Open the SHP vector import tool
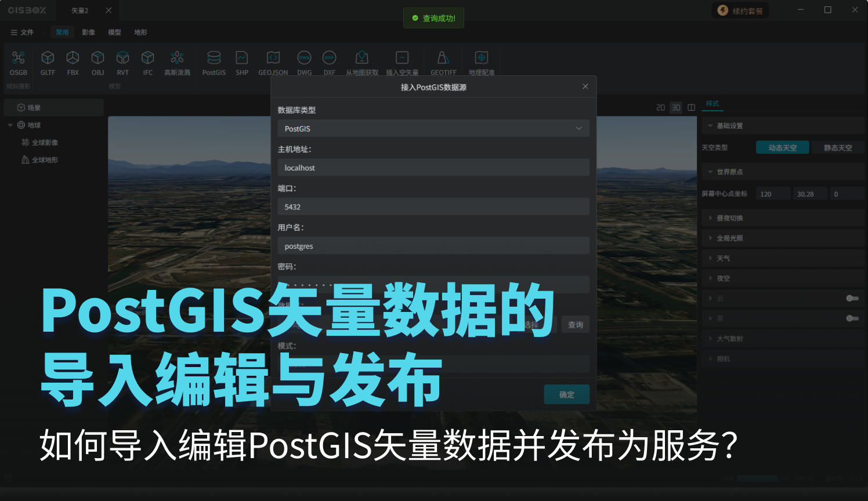The width and height of the screenshot is (868, 501). tap(242, 58)
